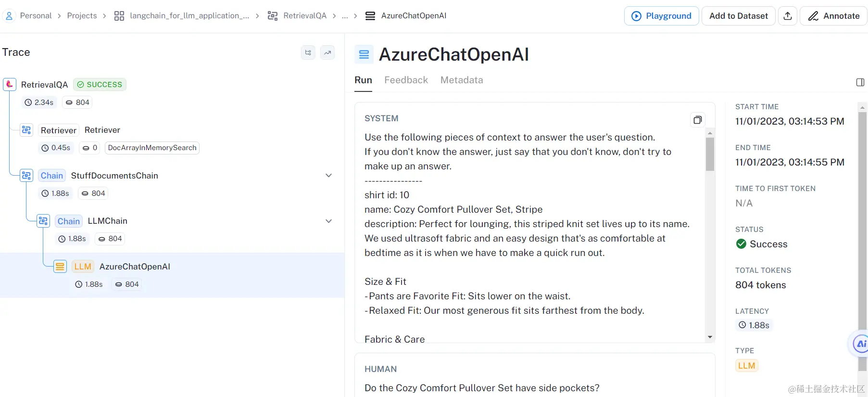The width and height of the screenshot is (868, 397).
Task: Click the 1.88s LATENCY badge in details
Action: click(754, 325)
